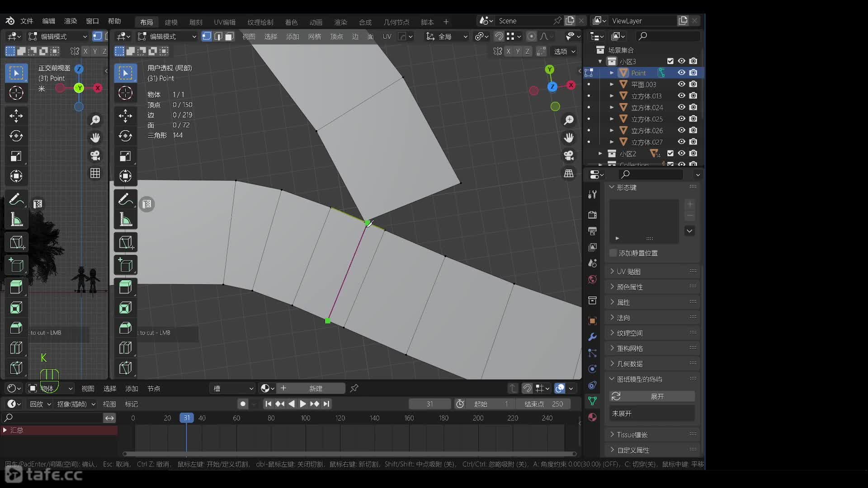Enable vertex select mode in main viewport

tap(207, 37)
